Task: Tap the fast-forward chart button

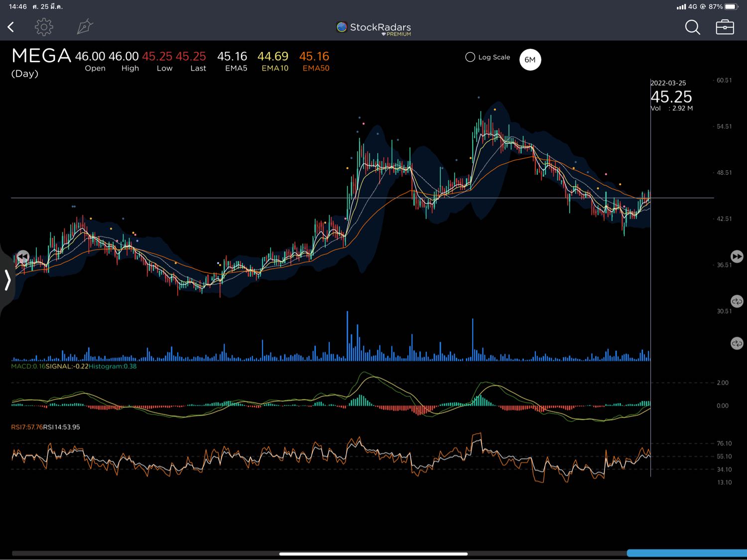Action: coord(737,256)
